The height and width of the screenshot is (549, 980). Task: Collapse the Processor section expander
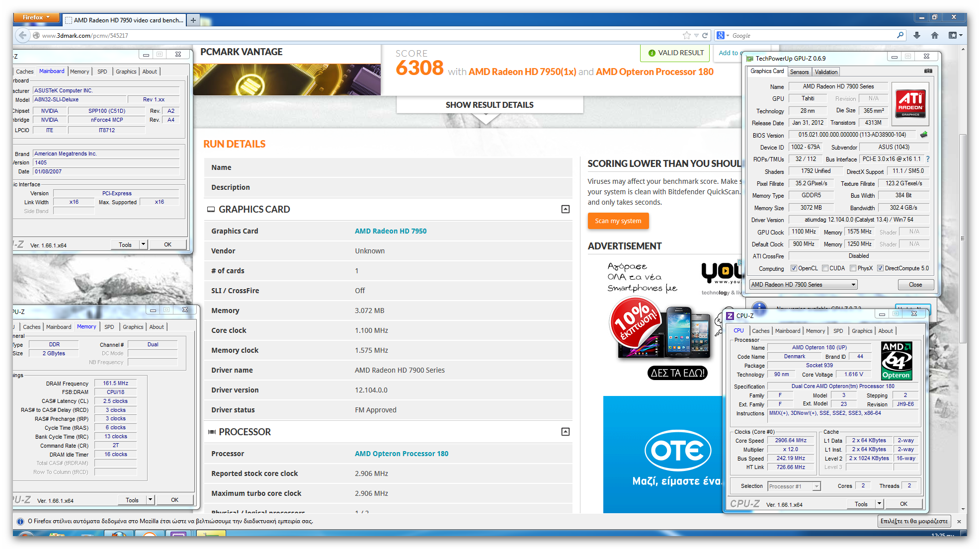point(566,432)
